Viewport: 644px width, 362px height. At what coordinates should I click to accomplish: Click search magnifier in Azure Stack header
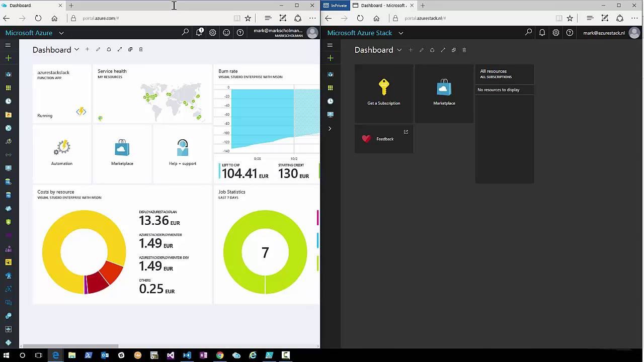tap(528, 33)
